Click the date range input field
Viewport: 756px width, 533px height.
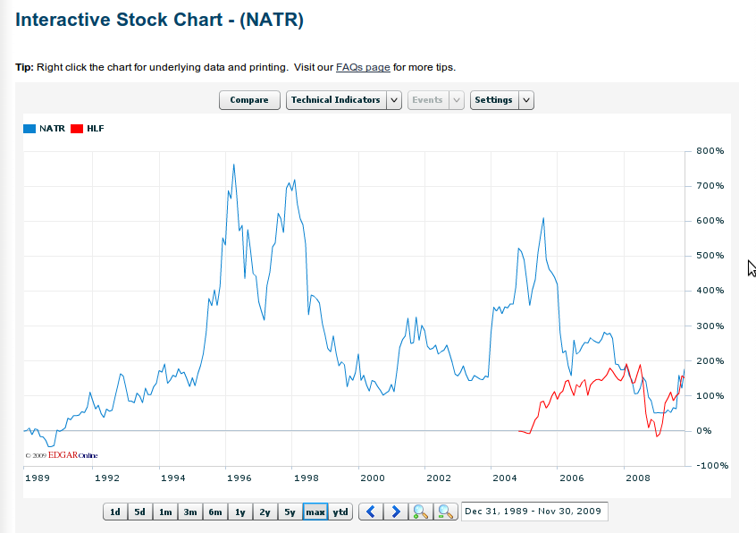534,512
